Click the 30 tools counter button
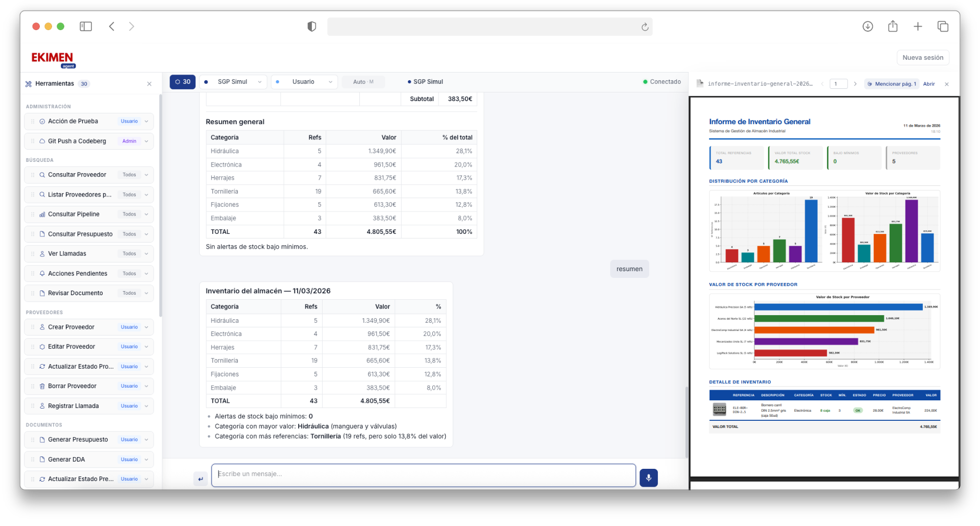This screenshot has height=526, width=980. point(182,82)
